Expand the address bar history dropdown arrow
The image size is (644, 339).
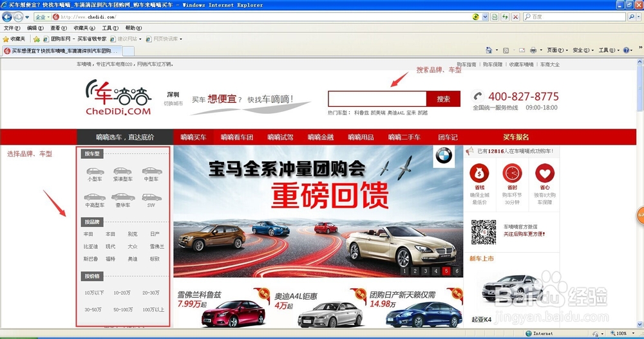click(485, 17)
